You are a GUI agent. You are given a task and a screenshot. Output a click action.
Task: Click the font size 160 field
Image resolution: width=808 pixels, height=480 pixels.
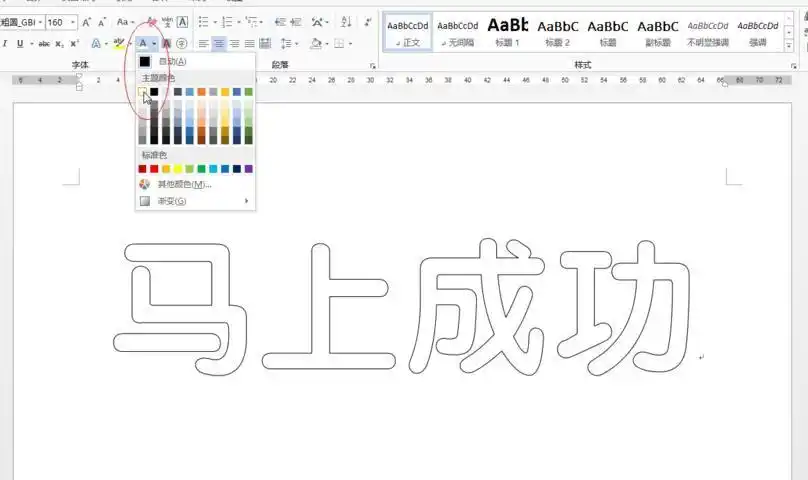click(57, 22)
